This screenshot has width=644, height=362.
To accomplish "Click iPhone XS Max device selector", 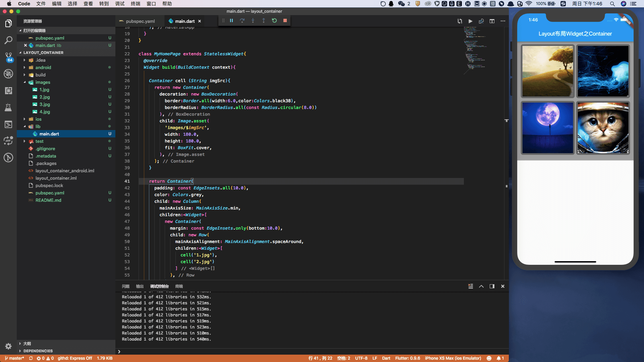I will (453, 358).
